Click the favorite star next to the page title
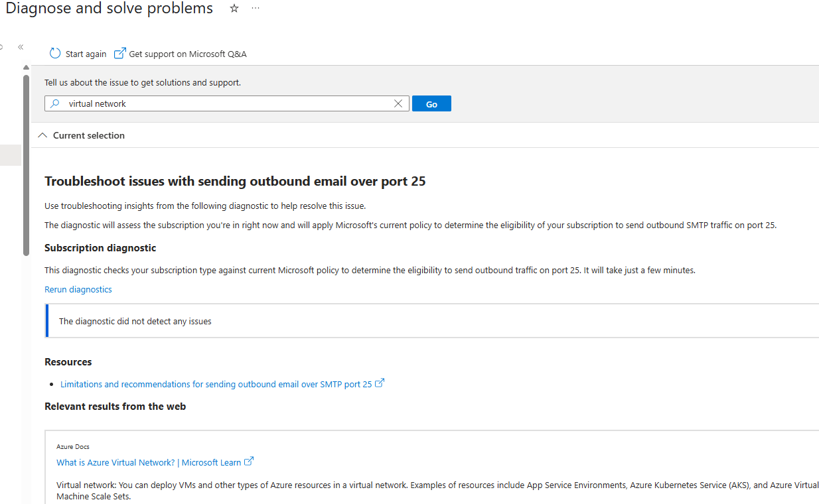The width and height of the screenshot is (819, 504). click(234, 9)
